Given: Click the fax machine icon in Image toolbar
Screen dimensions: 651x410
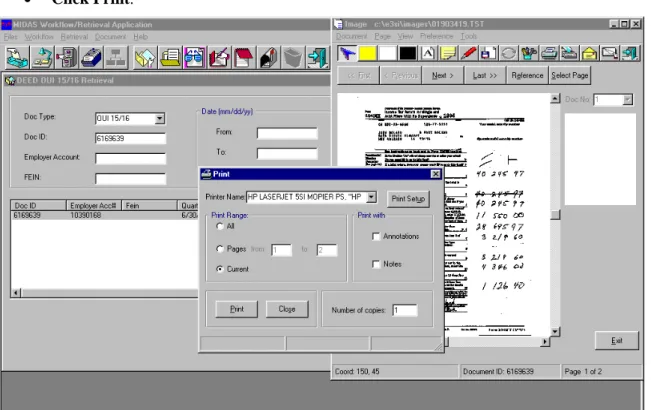Looking at the screenshot, I should (x=569, y=53).
